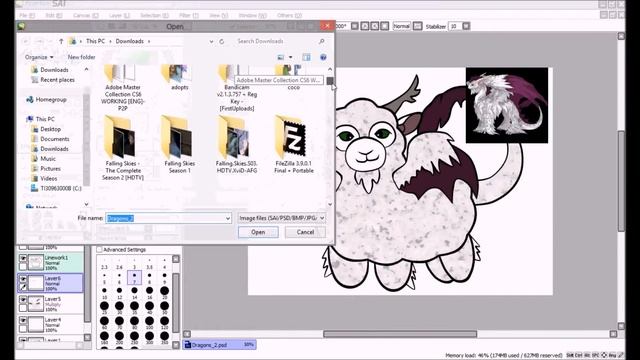The height and width of the screenshot is (360, 640).
Task: Open the adopts folder
Action: tap(180, 78)
